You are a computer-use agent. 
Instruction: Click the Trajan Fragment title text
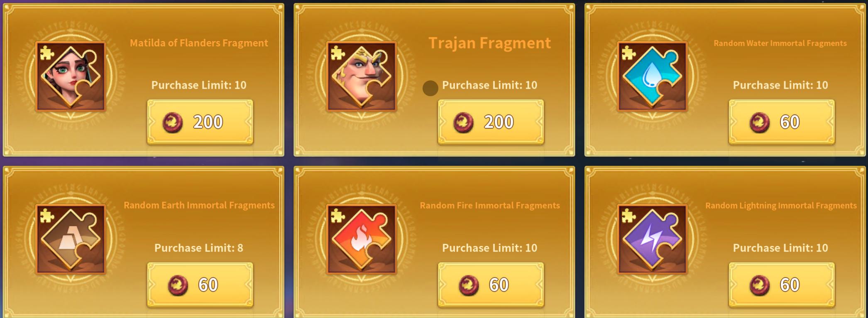(490, 43)
